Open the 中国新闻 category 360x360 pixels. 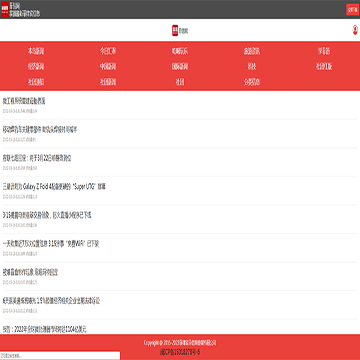point(108,67)
